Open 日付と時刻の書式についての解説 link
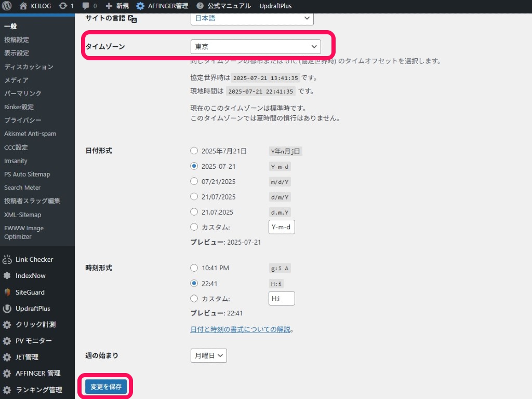Image resolution: width=532 pixels, height=399 pixels. (240, 329)
